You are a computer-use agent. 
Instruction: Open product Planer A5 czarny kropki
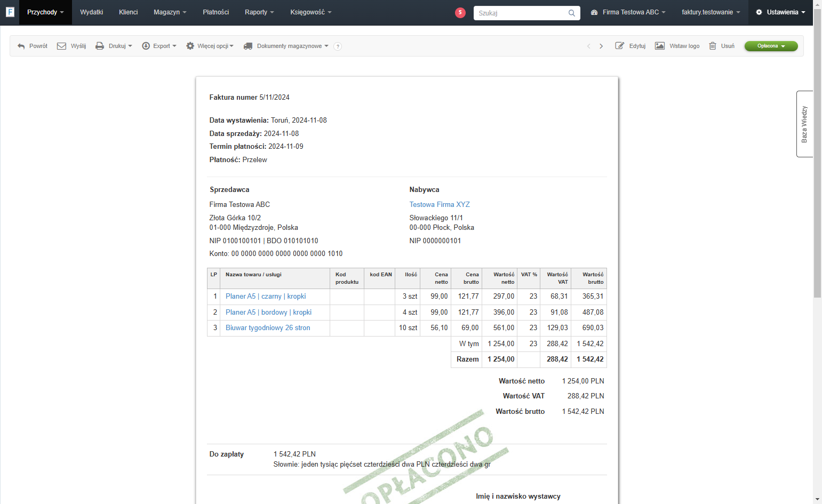[266, 296]
